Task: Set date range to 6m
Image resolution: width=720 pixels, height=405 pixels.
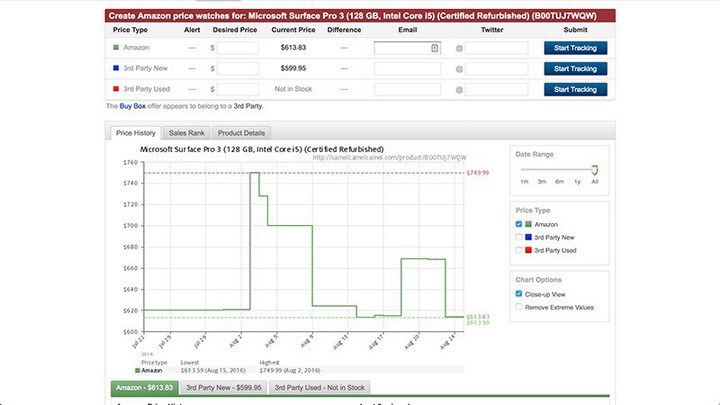Action: pyautogui.click(x=559, y=182)
